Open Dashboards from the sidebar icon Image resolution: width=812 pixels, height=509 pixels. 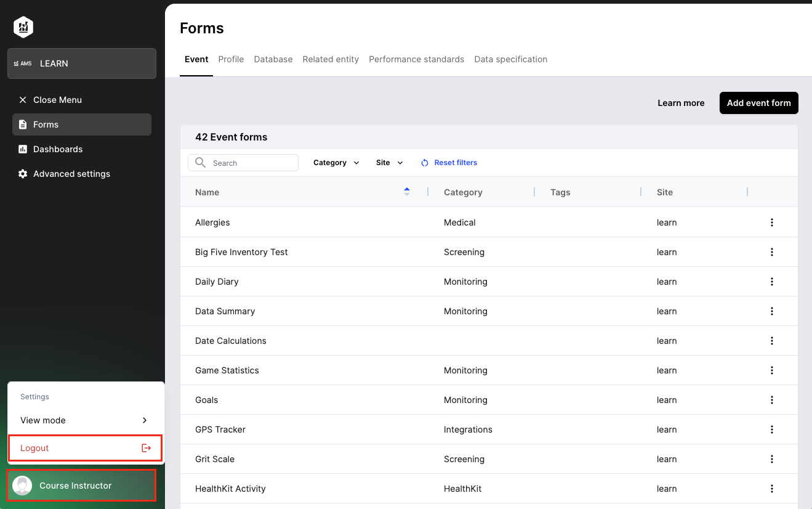click(x=22, y=149)
